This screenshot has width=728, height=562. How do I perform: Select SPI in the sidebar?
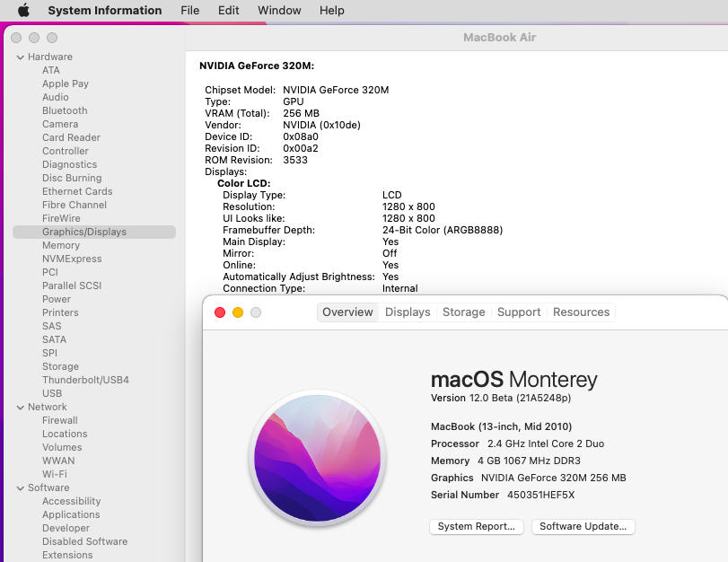coord(49,353)
